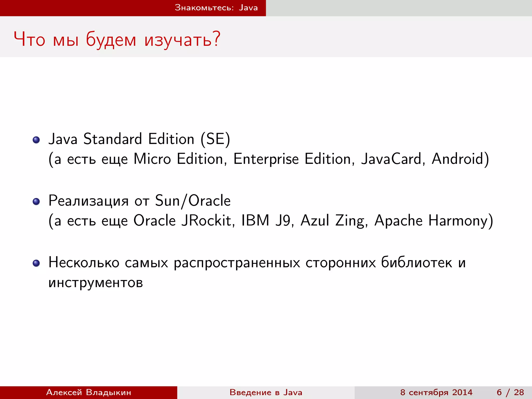Click the line listing Oracle JRockit and IBM J9
The image size is (532, 399).
tap(271, 221)
